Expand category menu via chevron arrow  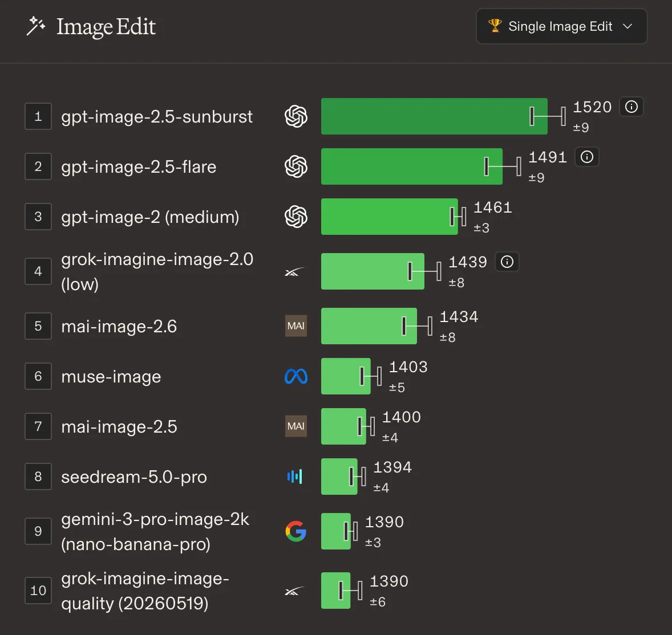628,27
